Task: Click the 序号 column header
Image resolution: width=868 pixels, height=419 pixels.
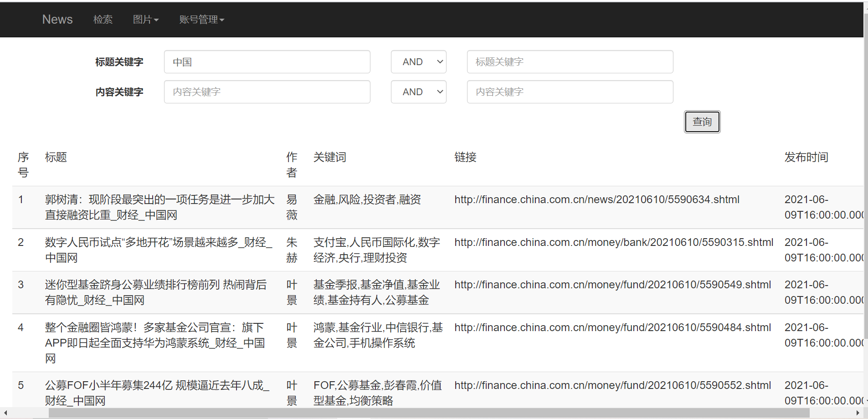Action: 23,165
